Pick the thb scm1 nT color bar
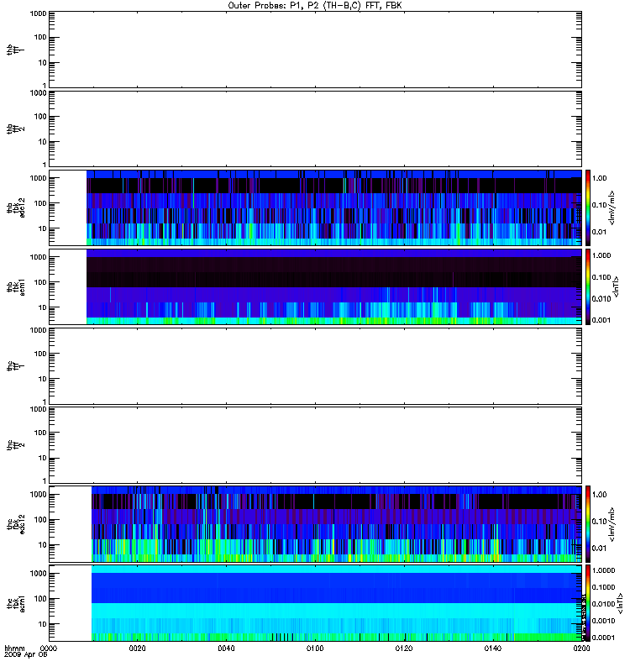This screenshot has height=672, width=630. coord(587,286)
